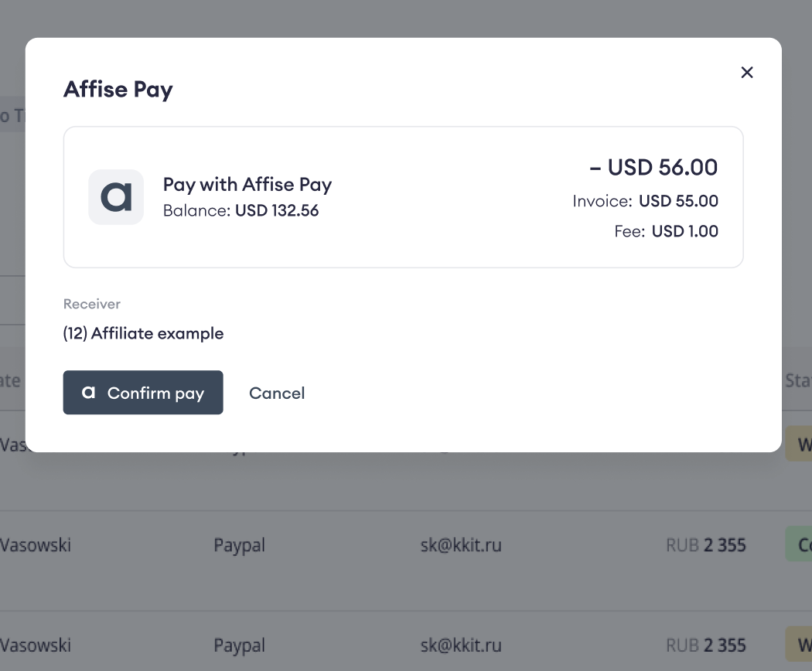
Task: Click the Affise Pay logo icon
Action: point(116,197)
